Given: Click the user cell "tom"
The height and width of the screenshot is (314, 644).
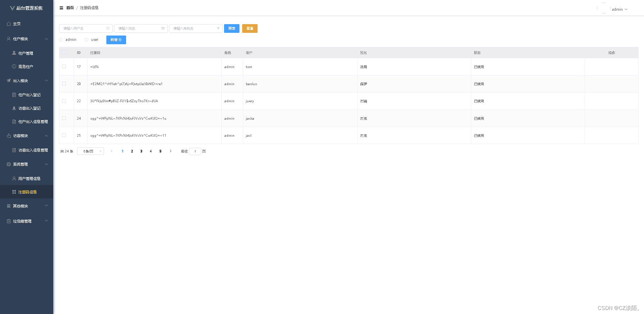Looking at the screenshot, I should [x=249, y=67].
